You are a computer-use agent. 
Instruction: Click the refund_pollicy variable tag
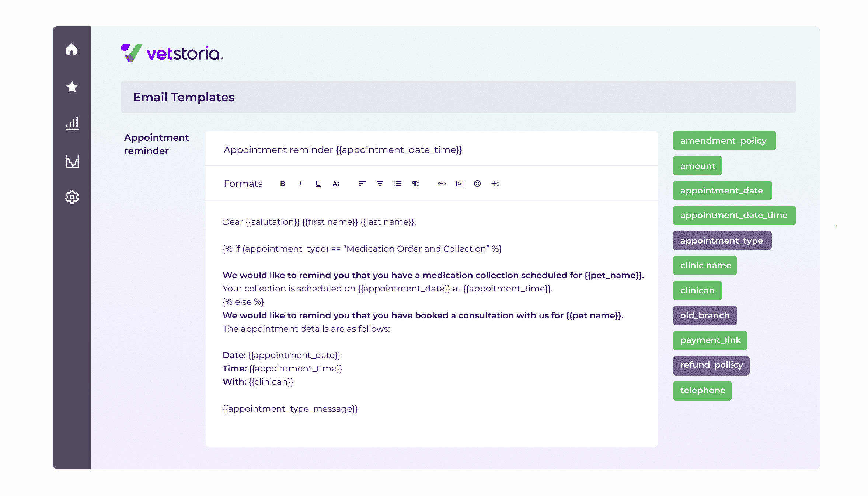711,366
